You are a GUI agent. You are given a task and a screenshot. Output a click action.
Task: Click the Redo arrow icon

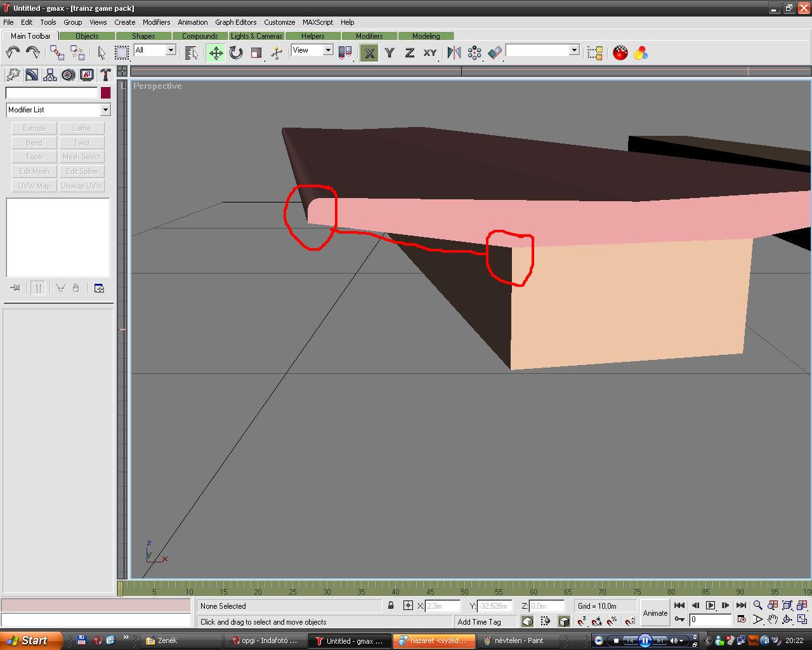[32, 53]
